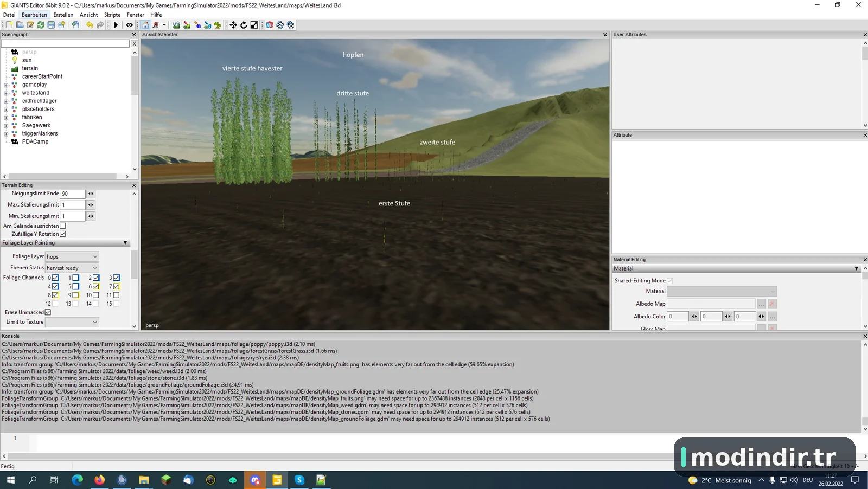Open the Bearbeiten menu
The image size is (868, 489).
(x=34, y=15)
